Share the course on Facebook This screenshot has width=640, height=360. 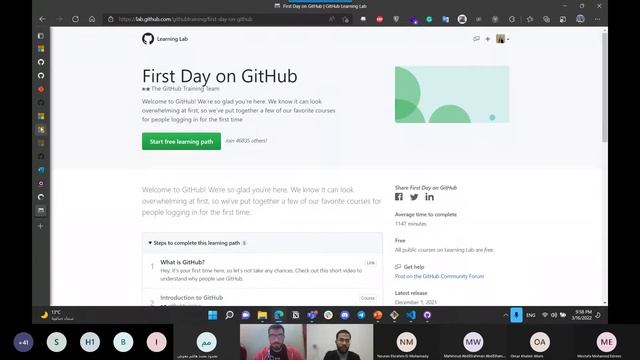pos(399,197)
